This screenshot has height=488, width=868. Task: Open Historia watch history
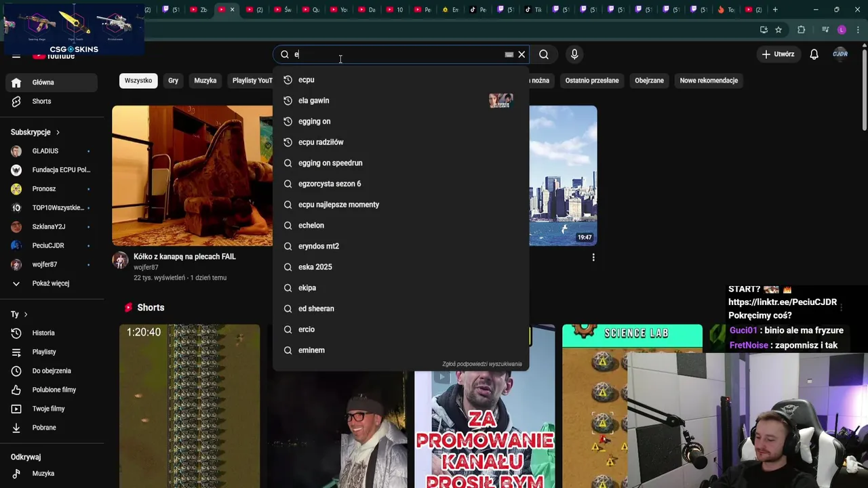(x=52, y=333)
